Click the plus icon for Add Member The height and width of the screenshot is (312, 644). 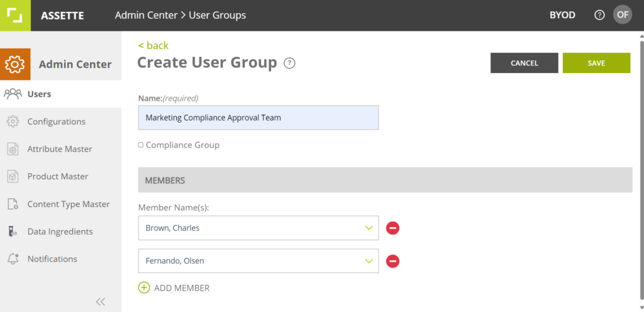point(144,287)
